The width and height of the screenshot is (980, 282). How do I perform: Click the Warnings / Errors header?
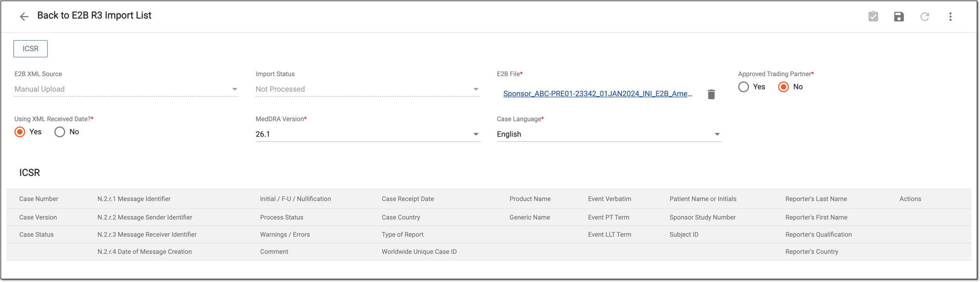pos(285,235)
